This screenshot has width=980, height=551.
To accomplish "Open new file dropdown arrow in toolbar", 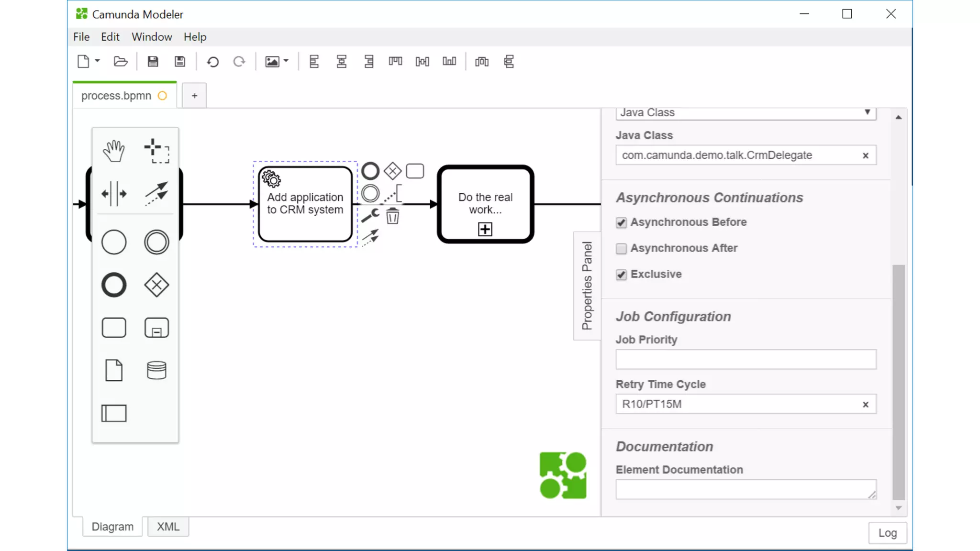I will [x=97, y=61].
